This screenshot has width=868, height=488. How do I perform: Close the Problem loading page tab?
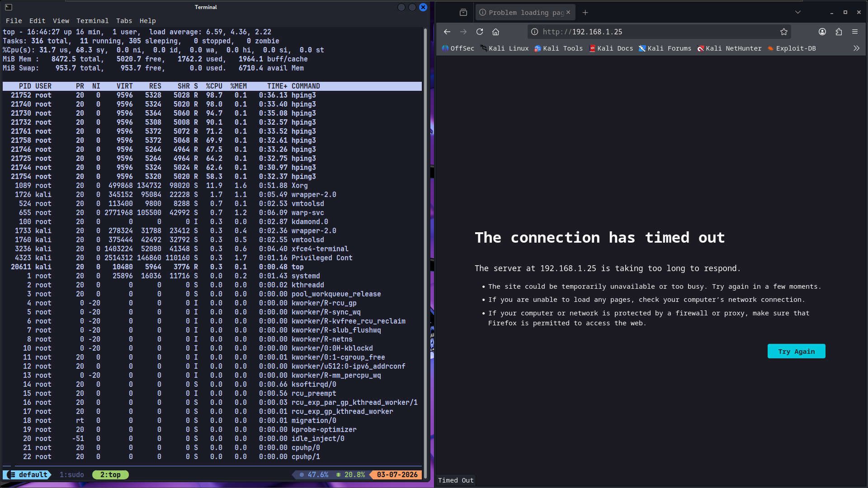point(568,13)
